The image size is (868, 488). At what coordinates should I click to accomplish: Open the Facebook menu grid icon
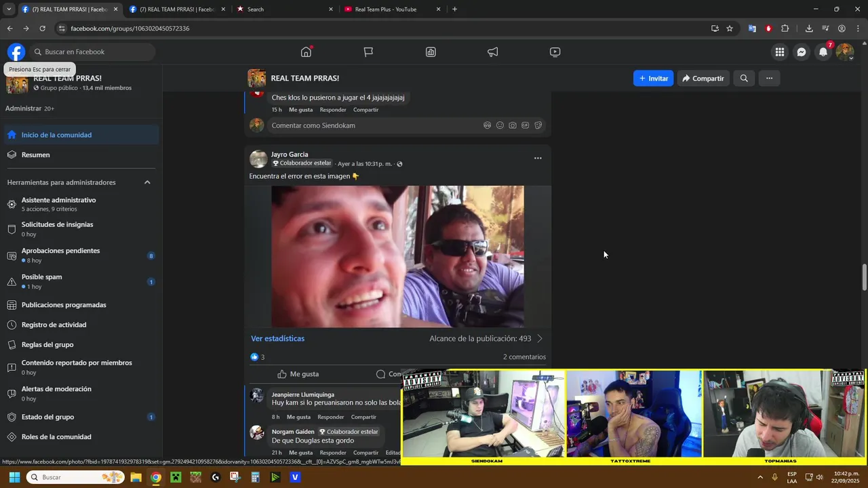tap(780, 52)
